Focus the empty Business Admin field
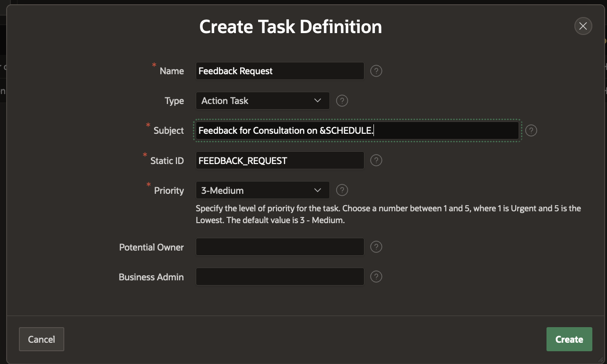Screen dimensions: 607x364 [x=280, y=277]
